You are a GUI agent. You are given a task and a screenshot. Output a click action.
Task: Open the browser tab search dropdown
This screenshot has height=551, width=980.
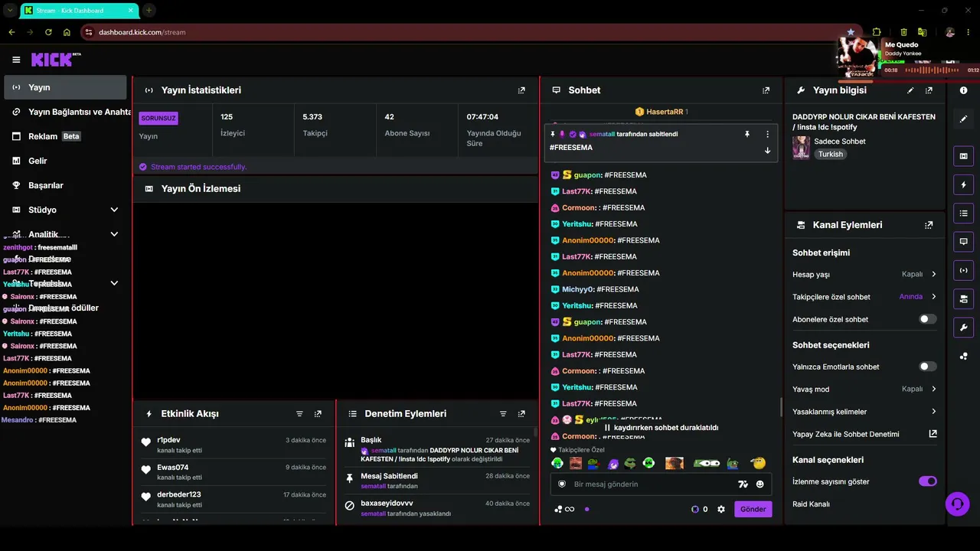tap(9, 11)
